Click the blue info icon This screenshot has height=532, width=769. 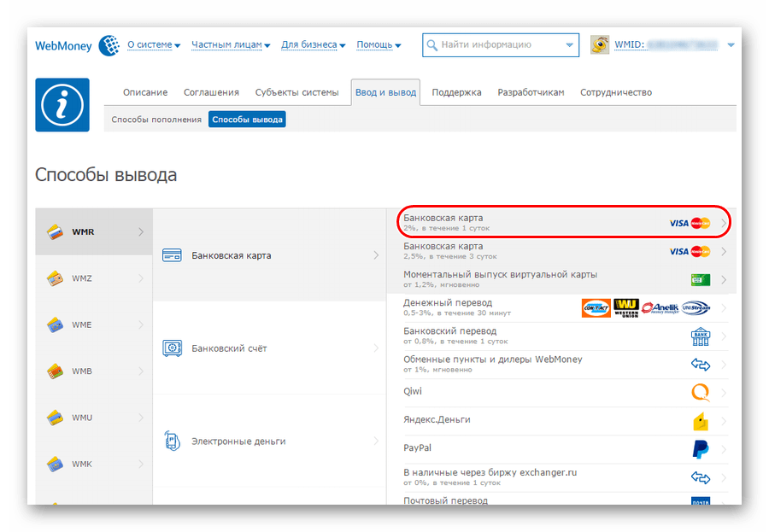tap(62, 105)
